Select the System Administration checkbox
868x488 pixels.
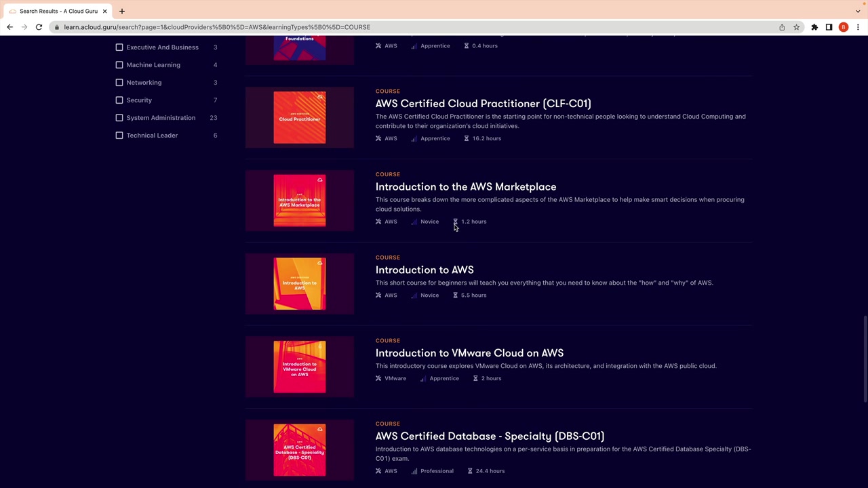119,118
